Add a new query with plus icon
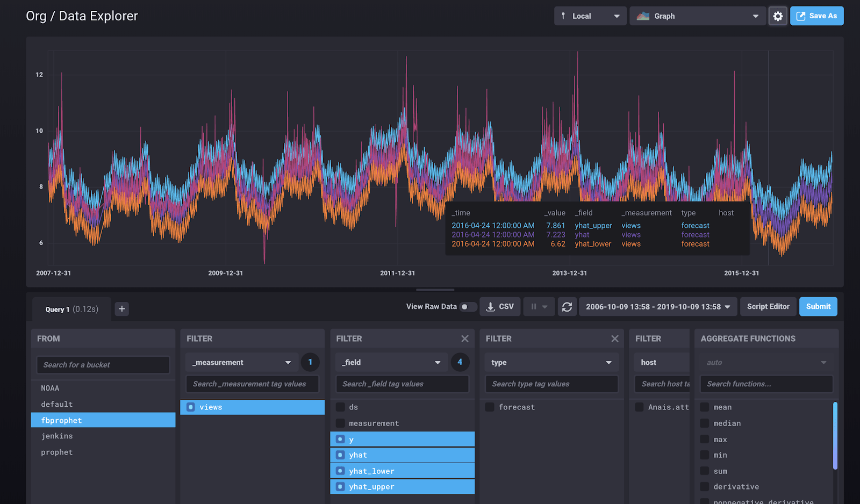The width and height of the screenshot is (860, 504). tap(122, 309)
